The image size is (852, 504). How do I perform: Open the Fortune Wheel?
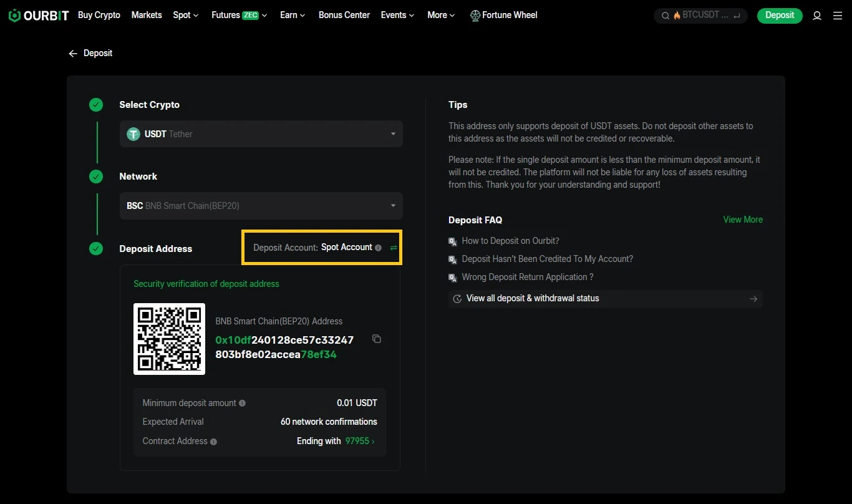pyautogui.click(x=503, y=15)
